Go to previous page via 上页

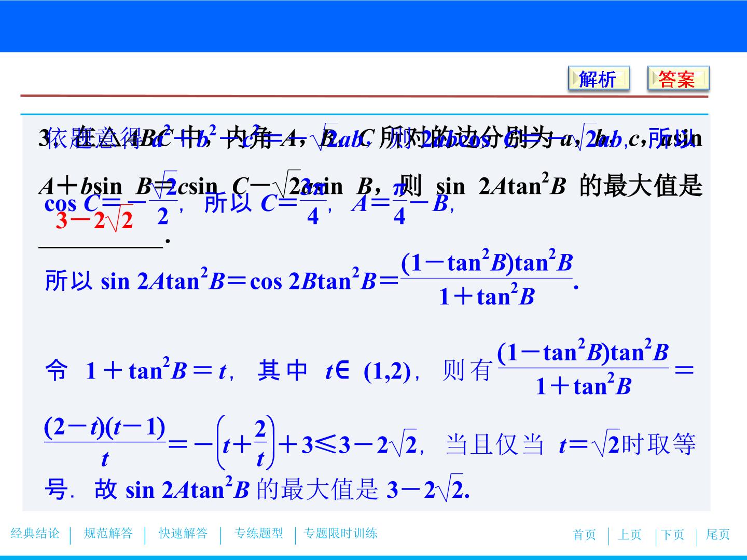(629, 535)
